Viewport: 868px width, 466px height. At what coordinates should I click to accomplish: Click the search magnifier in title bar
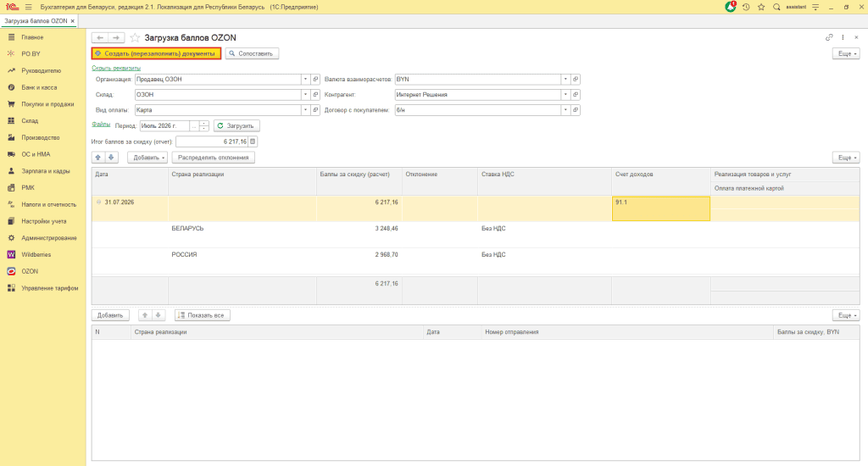pyautogui.click(x=776, y=7)
